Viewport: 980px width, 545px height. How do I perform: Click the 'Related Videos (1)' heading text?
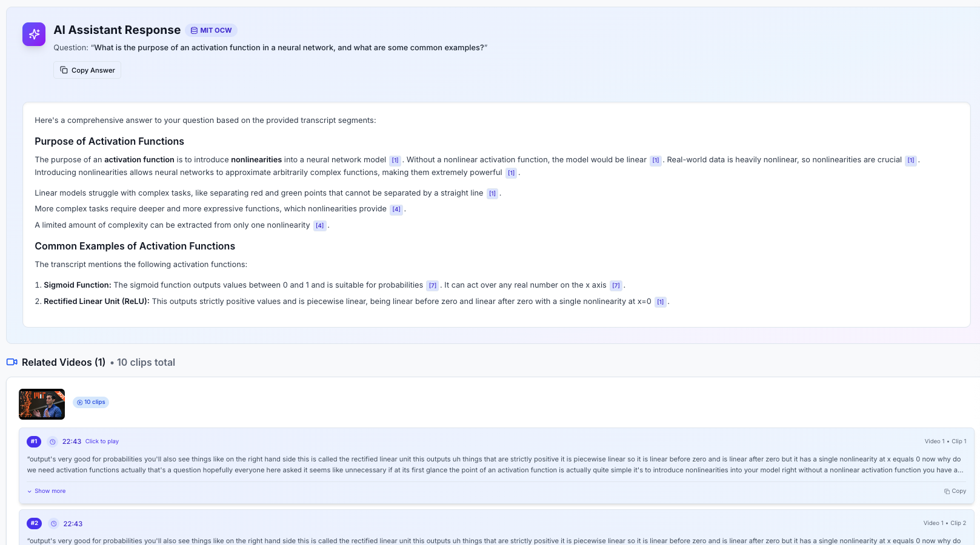(x=64, y=362)
